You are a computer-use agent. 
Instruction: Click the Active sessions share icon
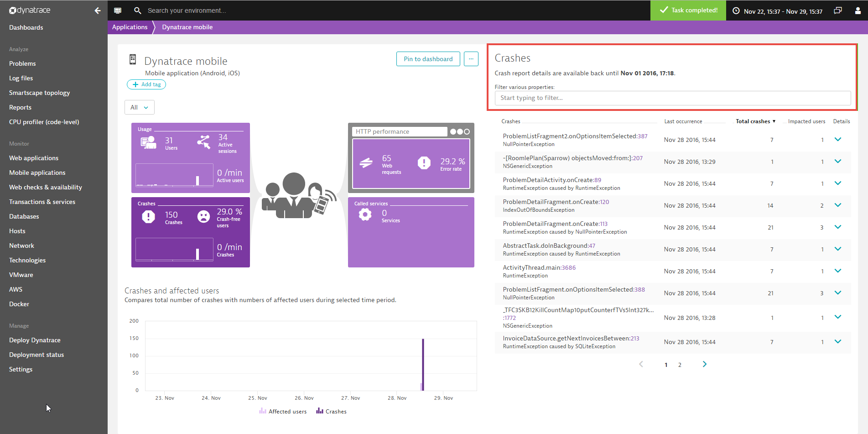[203, 141]
